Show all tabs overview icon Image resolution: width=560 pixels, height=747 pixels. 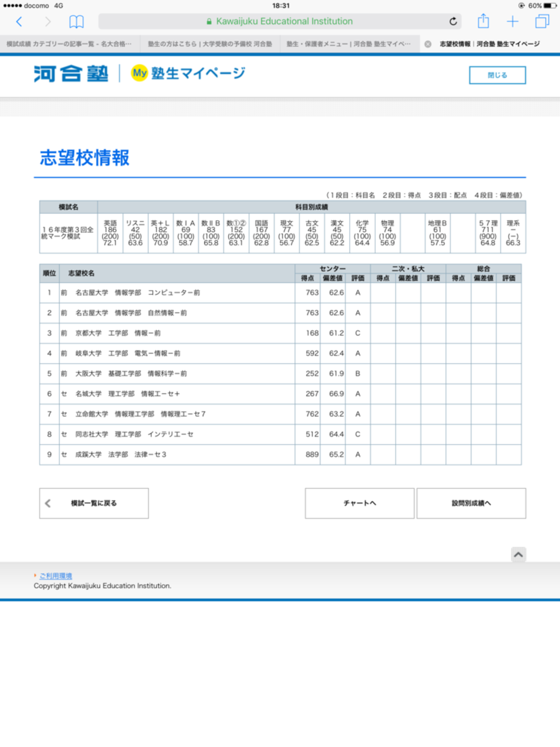click(542, 22)
